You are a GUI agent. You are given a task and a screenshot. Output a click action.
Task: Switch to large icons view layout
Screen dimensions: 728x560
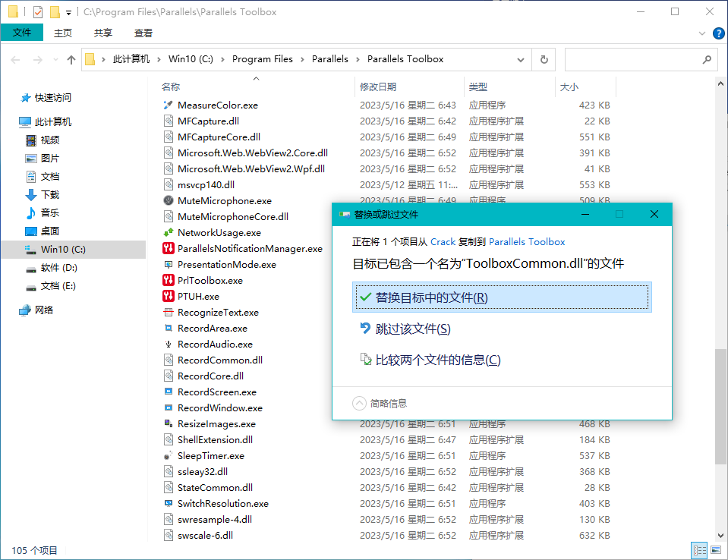[x=716, y=550]
